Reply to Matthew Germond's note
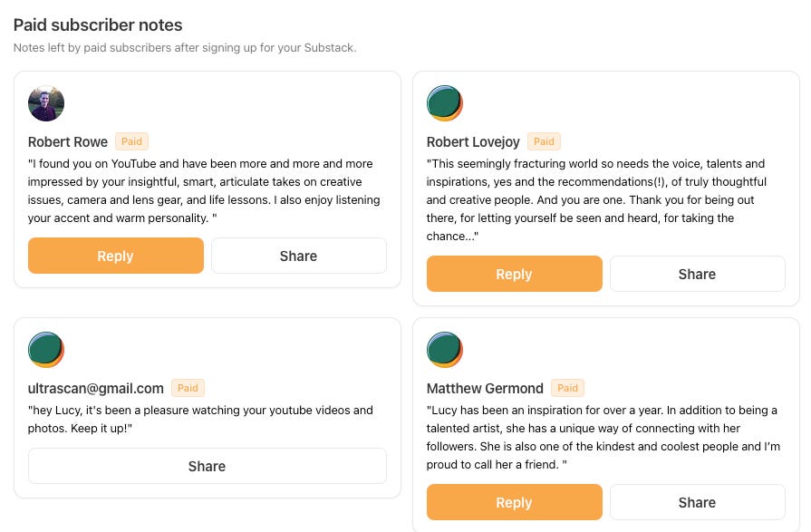 click(x=515, y=502)
